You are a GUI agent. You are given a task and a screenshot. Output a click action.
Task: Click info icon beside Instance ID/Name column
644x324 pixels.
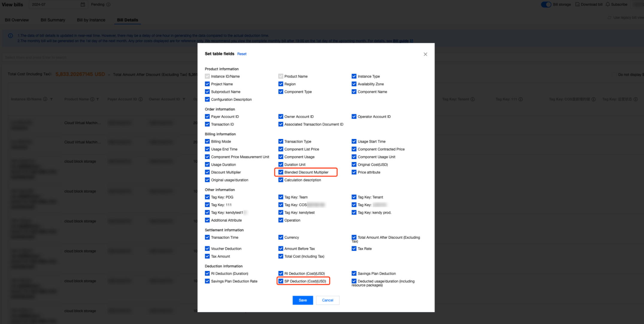point(45,99)
